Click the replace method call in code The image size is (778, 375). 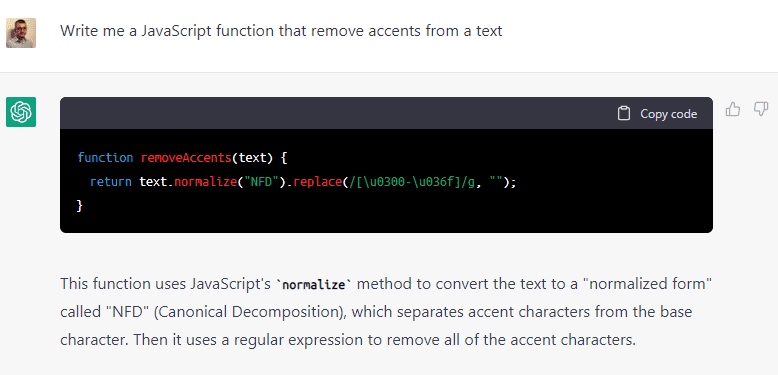316,182
